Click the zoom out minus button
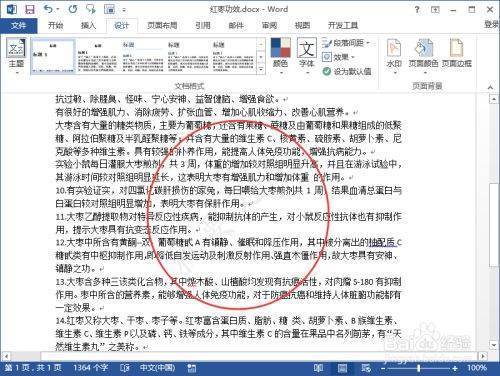 pos(383,368)
